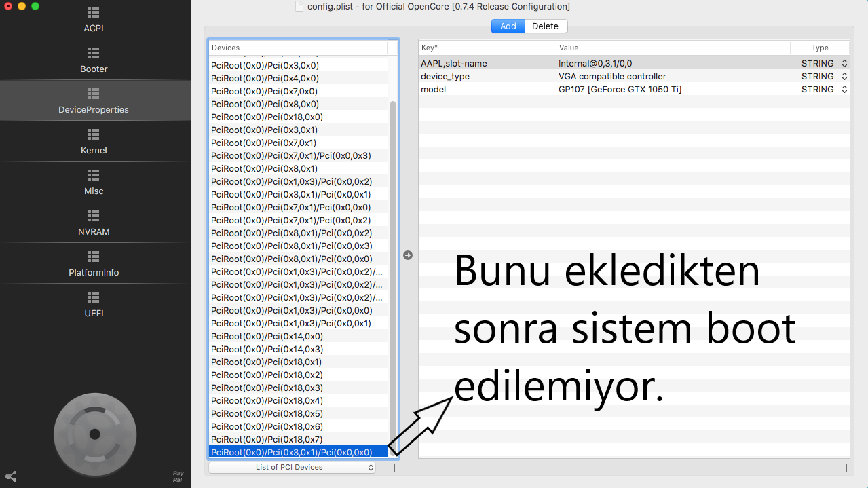Go to the Booter section
Image resolution: width=868 pixels, height=488 pixels.
click(x=94, y=60)
